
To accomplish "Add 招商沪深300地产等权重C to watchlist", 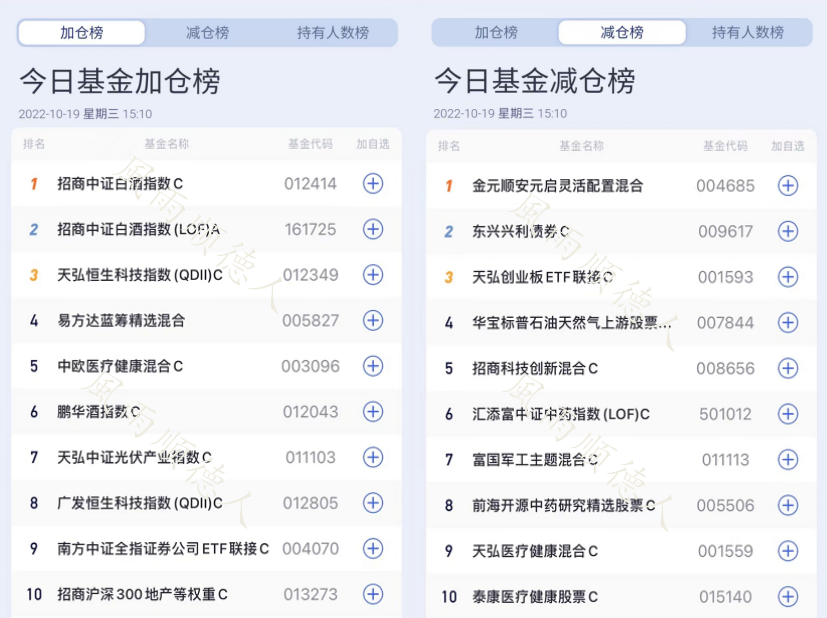I will pyautogui.click(x=373, y=594).
